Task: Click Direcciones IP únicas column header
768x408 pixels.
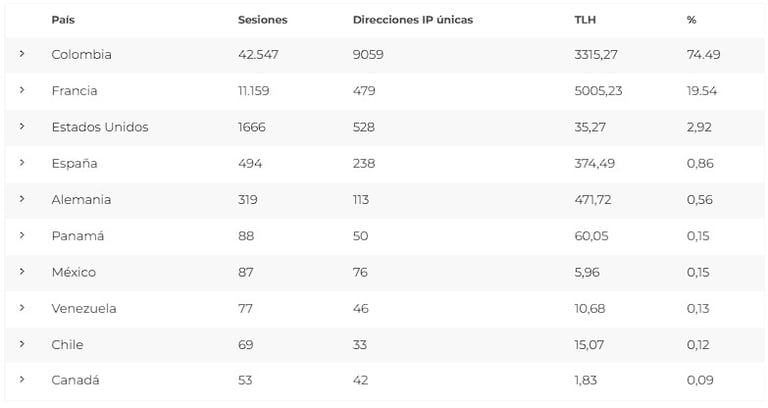Action: [413, 20]
